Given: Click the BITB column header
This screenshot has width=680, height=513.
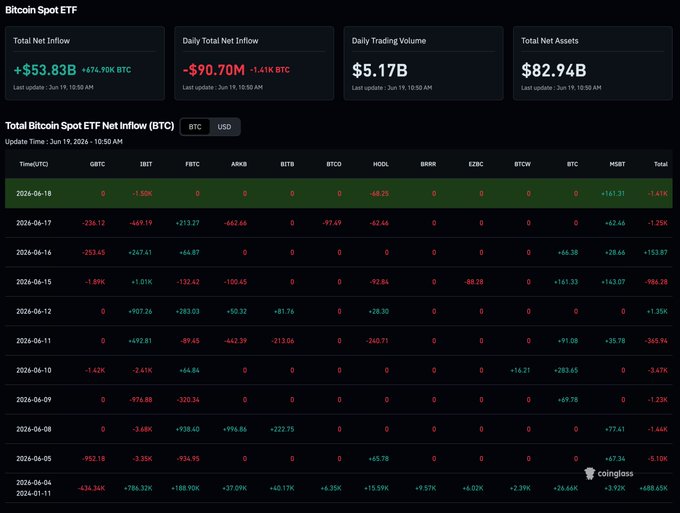Looking at the screenshot, I should [x=287, y=164].
